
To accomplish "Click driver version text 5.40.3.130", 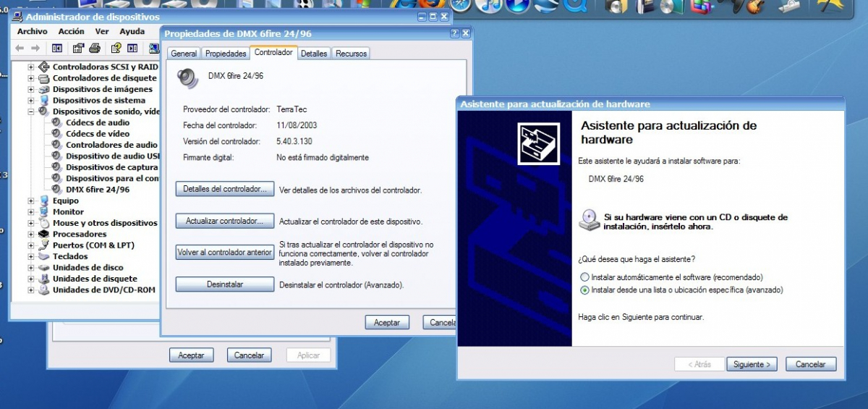I will coord(294,141).
